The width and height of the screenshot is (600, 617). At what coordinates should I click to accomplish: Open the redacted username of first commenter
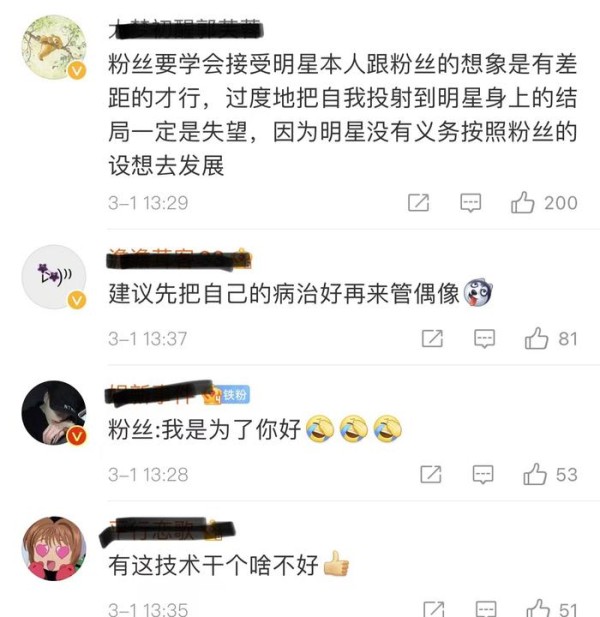(186, 29)
